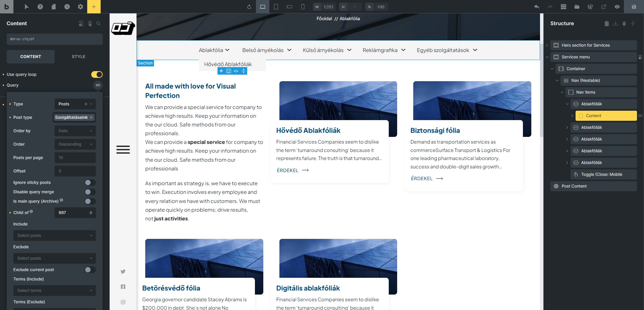The width and height of the screenshot is (644, 310).
Task: Switch to the Style tab
Action: point(78,56)
